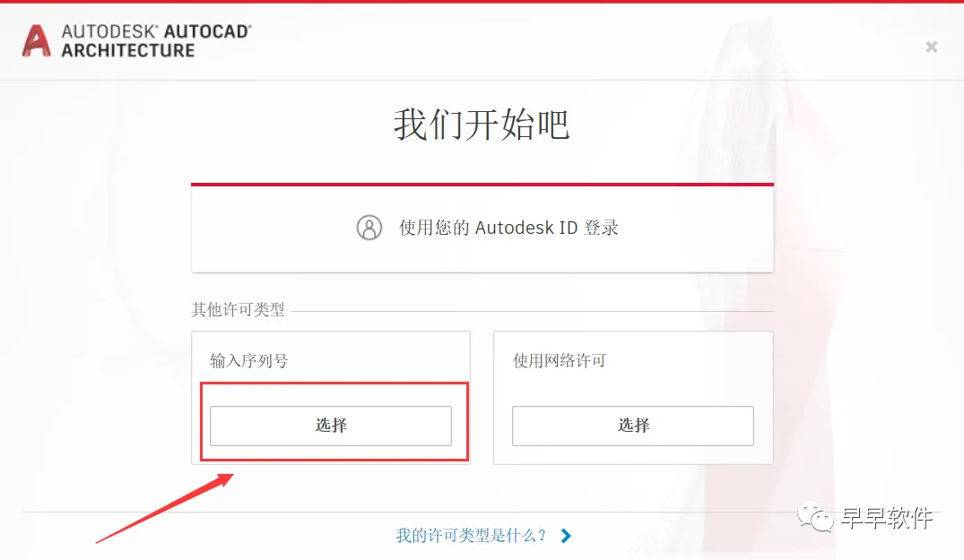Click the 我们开始吧 title text

coord(482,124)
